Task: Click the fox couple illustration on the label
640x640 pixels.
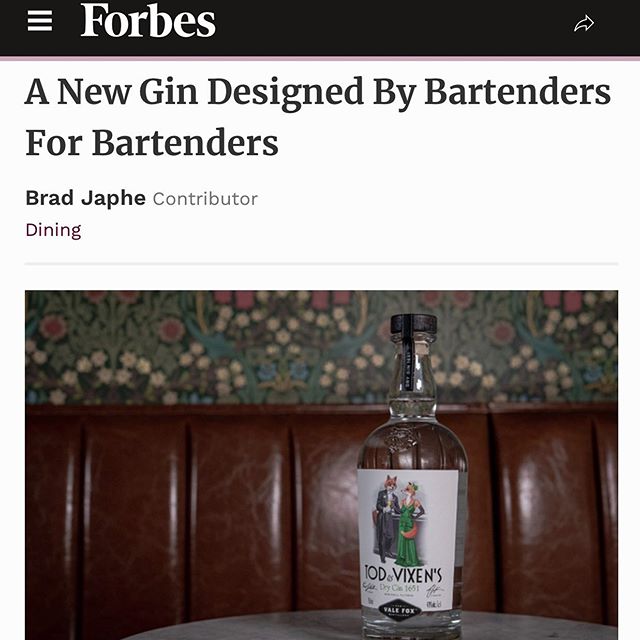Action: pos(401,519)
